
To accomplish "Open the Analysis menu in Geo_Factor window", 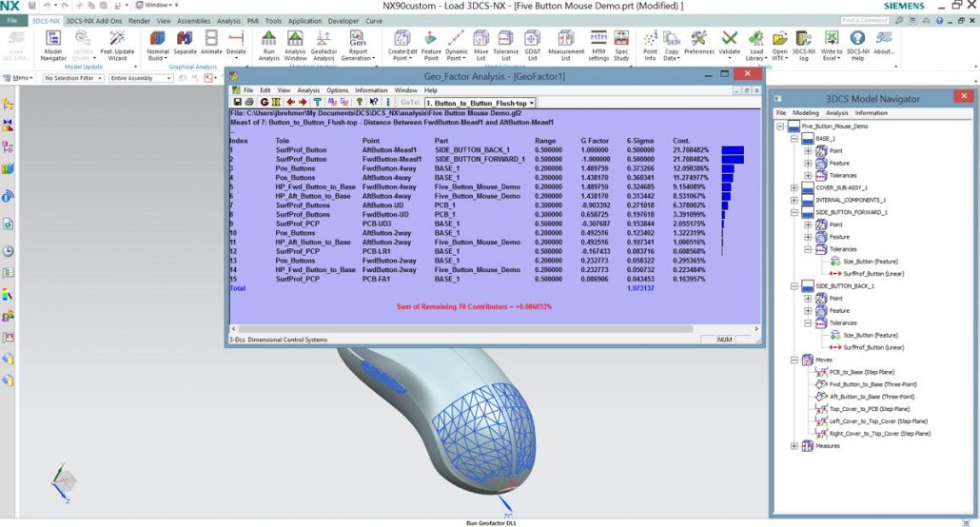I will tap(310, 90).
